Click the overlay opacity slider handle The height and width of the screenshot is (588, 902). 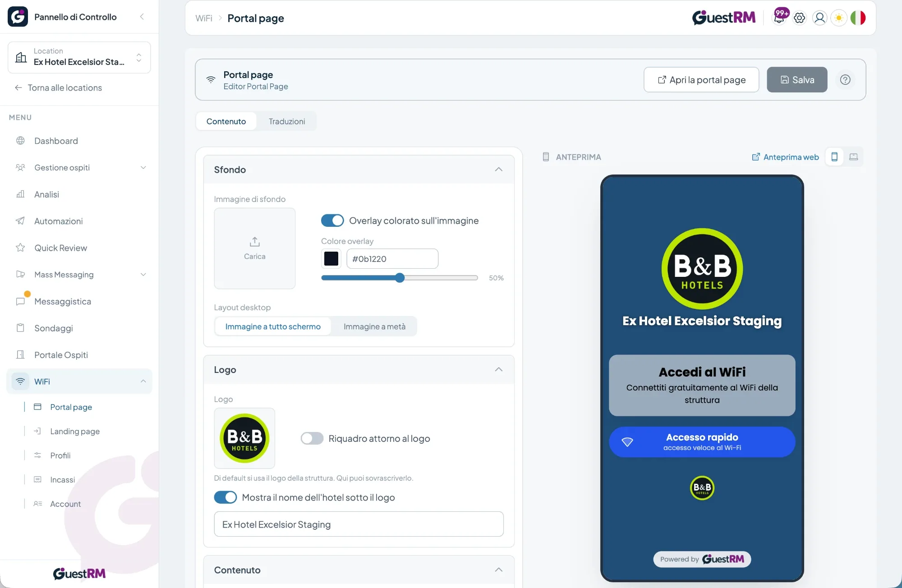point(400,278)
